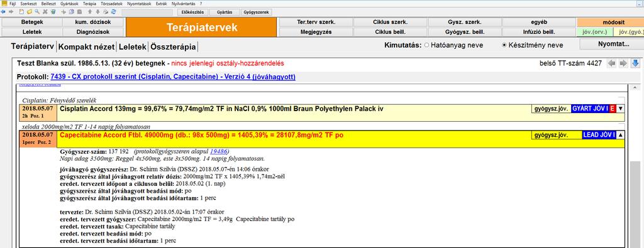Click the new document toolbar icon

(22, 12)
